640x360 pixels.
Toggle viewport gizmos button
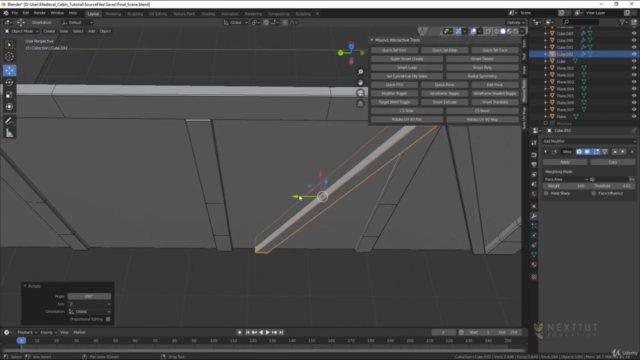(x=458, y=31)
